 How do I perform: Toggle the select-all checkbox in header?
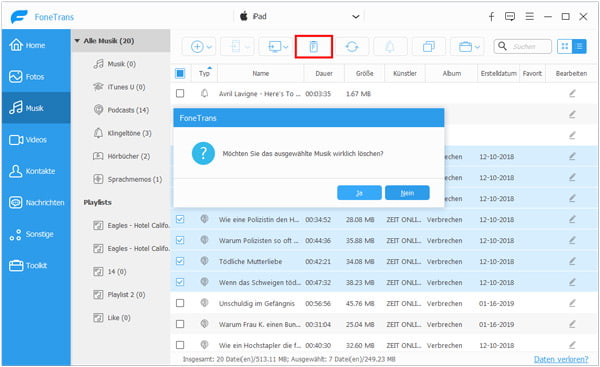(180, 73)
